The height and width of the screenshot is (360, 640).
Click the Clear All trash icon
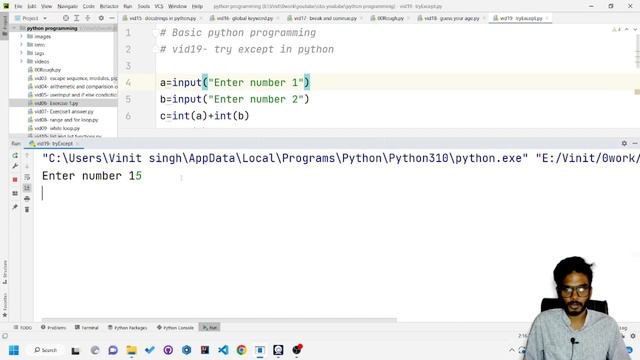tap(27, 209)
